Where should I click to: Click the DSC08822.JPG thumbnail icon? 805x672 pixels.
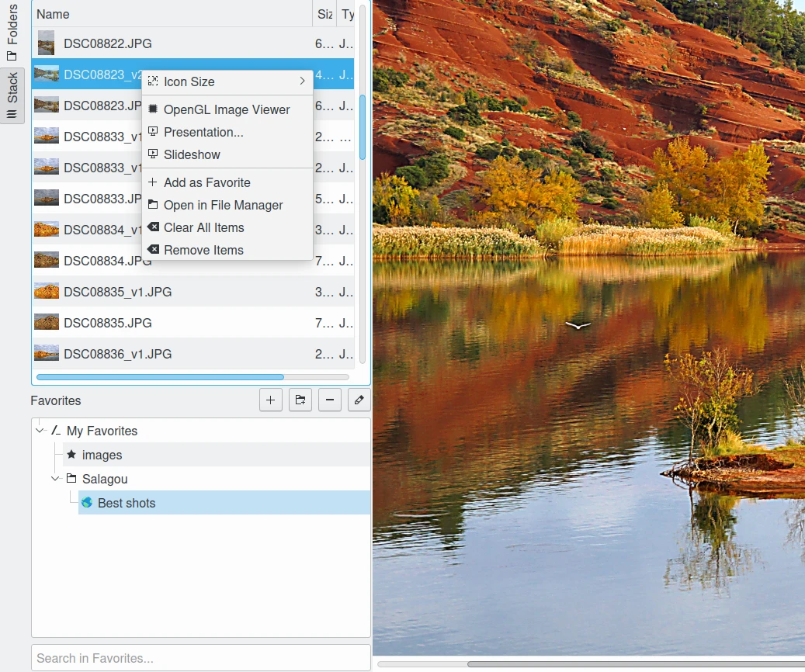[x=47, y=43]
